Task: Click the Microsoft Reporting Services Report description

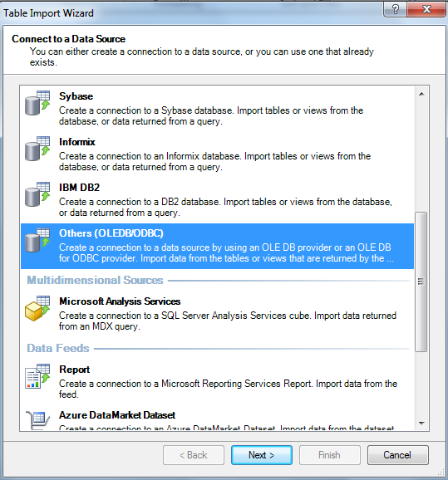Action: 228,389
